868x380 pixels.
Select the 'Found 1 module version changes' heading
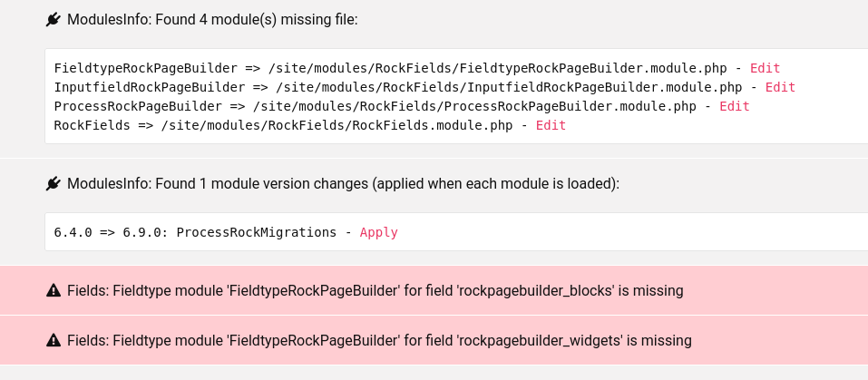click(343, 183)
